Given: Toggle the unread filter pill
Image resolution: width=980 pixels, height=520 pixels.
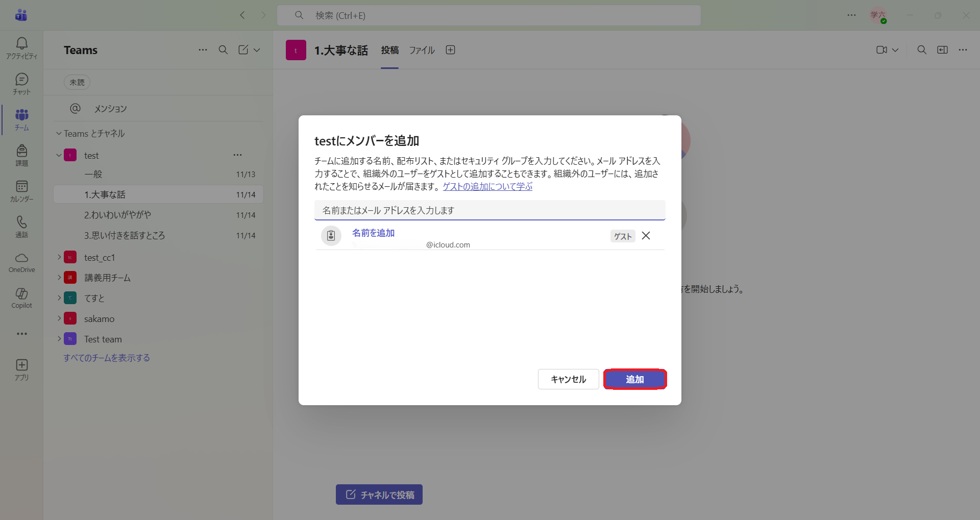Looking at the screenshot, I should tap(77, 82).
